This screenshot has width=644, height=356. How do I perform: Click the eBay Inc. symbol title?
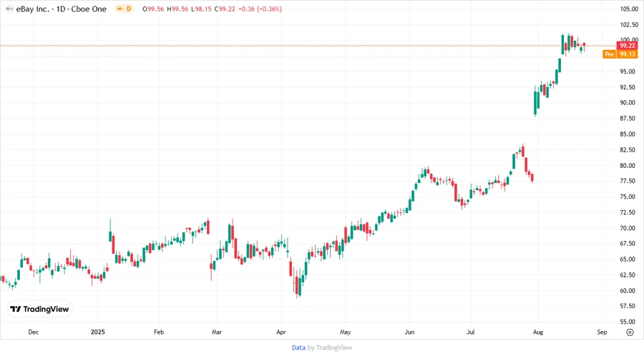pos(62,9)
